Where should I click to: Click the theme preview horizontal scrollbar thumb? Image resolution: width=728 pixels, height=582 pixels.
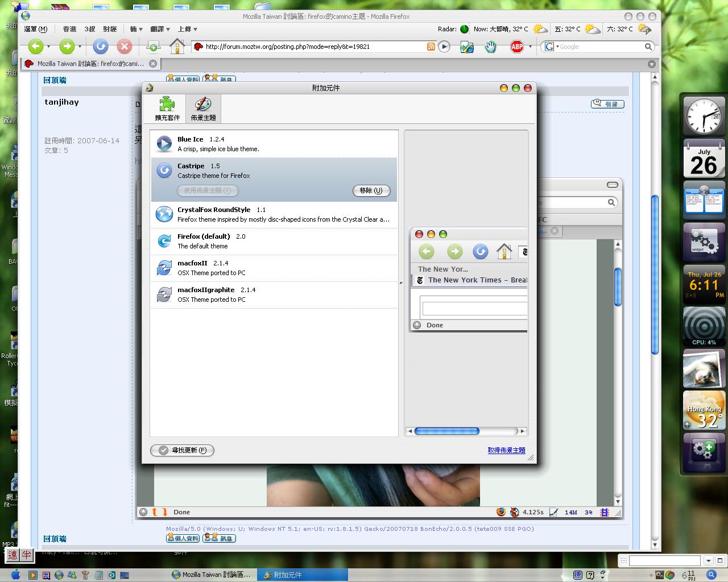[447, 431]
